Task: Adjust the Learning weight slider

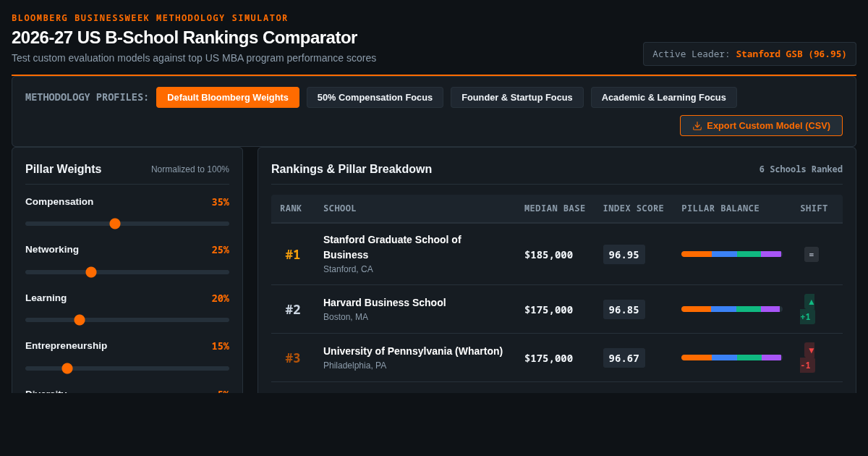Action: [127, 320]
